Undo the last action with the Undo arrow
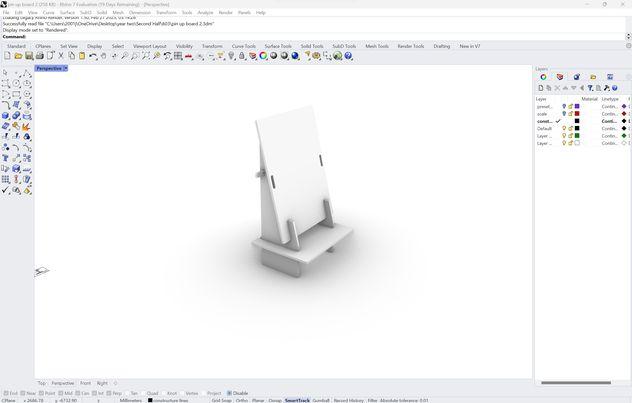This screenshot has height=403, width=632. coord(93,56)
